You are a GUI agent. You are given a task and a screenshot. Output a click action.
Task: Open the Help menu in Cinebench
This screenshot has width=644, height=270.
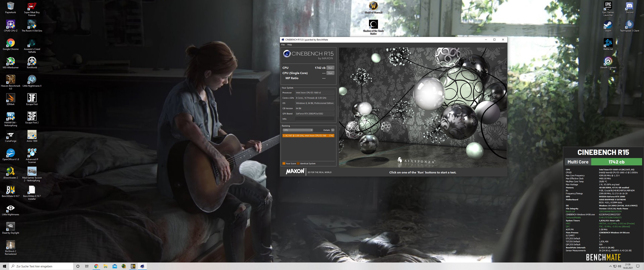tap(289, 45)
